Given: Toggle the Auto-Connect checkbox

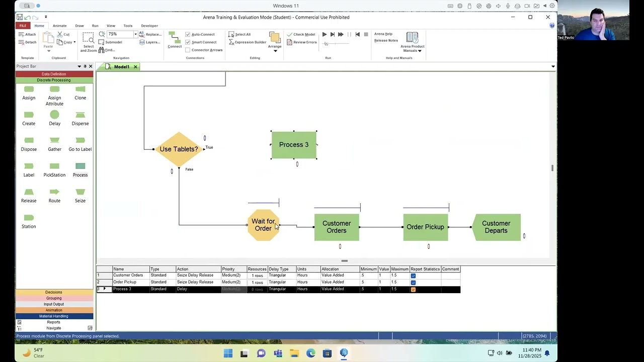Looking at the screenshot, I should click(x=188, y=35).
